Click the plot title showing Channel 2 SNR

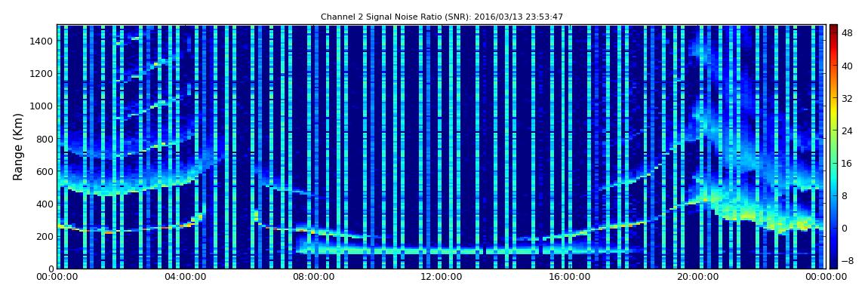(x=442, y=17)
